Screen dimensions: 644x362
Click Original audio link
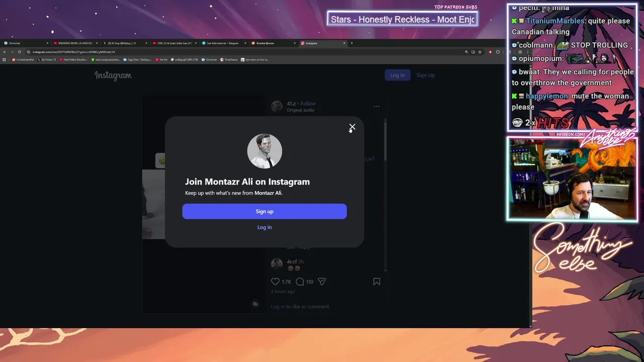pos(300,110)
